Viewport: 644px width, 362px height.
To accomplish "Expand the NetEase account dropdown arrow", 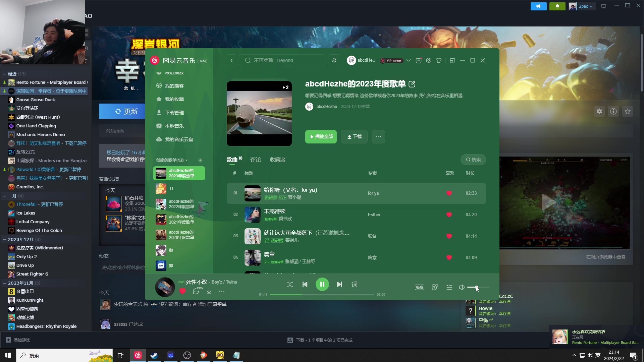I will (x=408, y=60).
